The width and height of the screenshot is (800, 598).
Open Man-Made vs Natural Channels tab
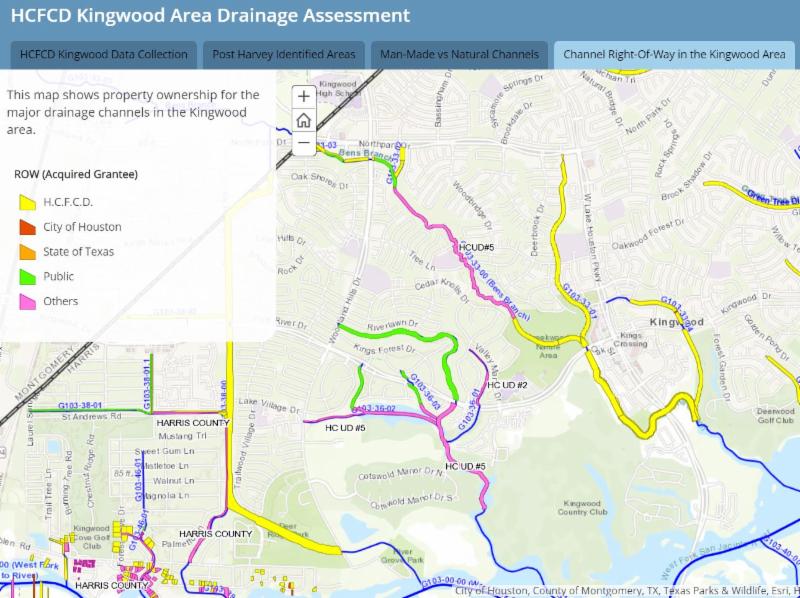459,55
